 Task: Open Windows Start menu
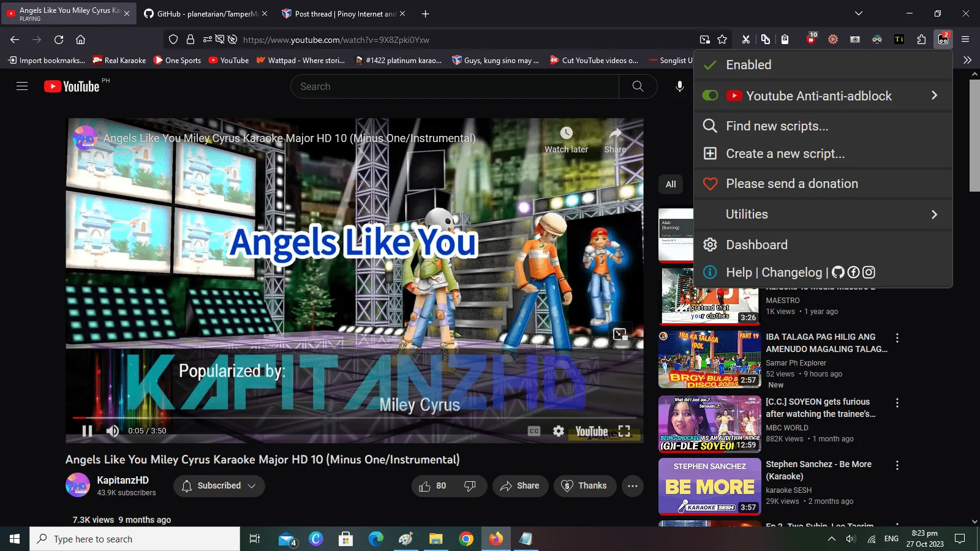[15, 539]
